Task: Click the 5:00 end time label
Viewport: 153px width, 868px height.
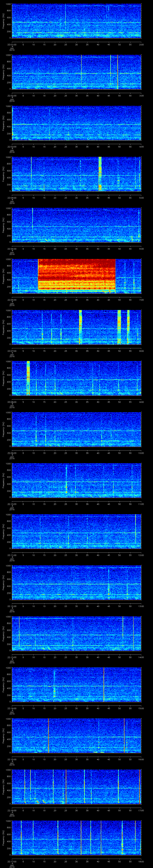Action: [141, 197]
